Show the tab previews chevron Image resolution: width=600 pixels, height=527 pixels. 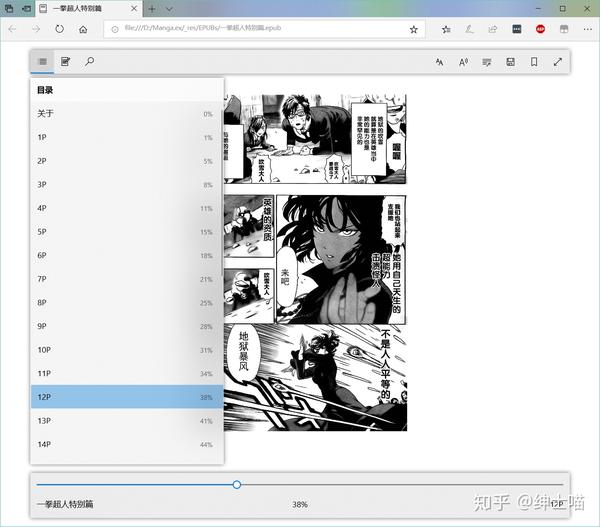(169, 9)
